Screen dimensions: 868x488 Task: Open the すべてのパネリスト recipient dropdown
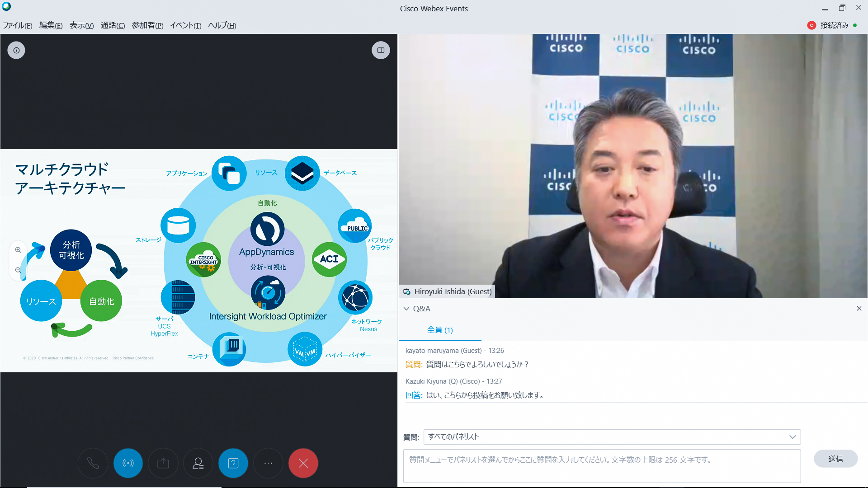point(612,436)
